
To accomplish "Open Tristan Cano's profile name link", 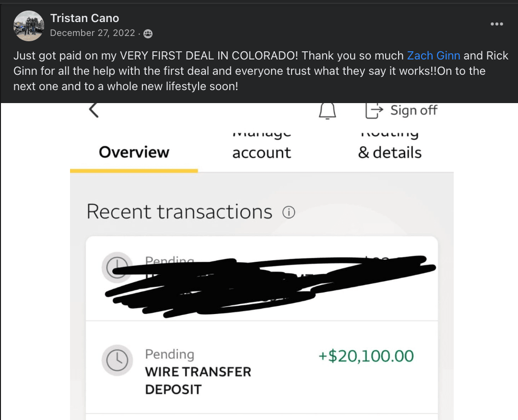I will [x=84, y=18].
